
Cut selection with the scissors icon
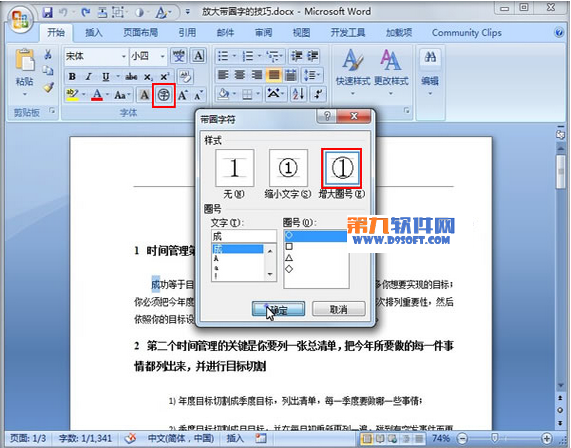[x=48, y=55]
